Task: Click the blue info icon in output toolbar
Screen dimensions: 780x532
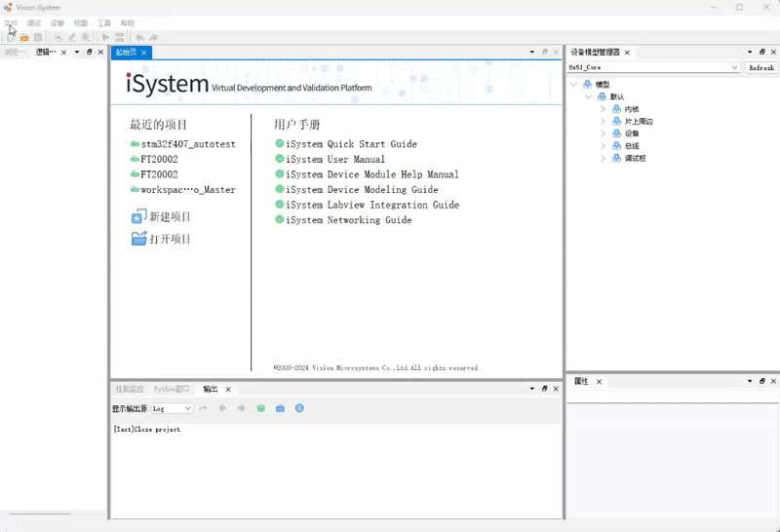Action: tap(299, 408)
